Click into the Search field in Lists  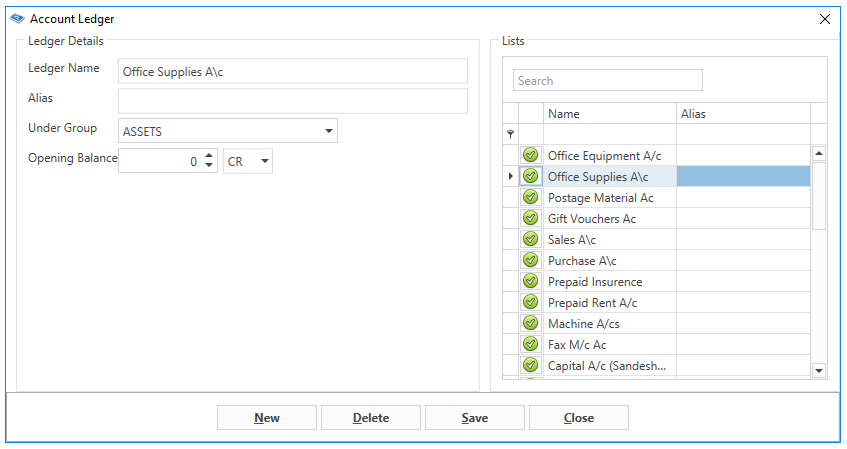(x=608, y=81)
